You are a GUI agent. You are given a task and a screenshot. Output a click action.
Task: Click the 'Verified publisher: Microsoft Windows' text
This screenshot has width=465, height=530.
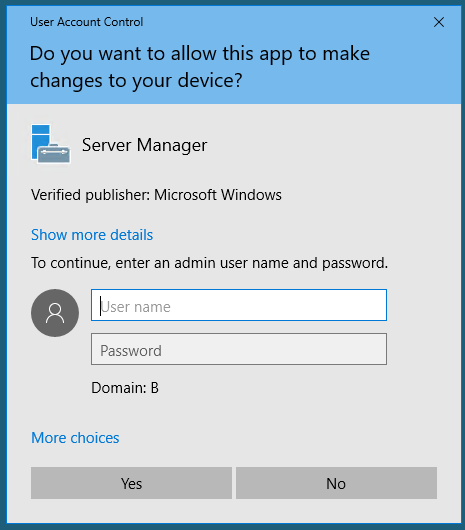pos(156,195)
